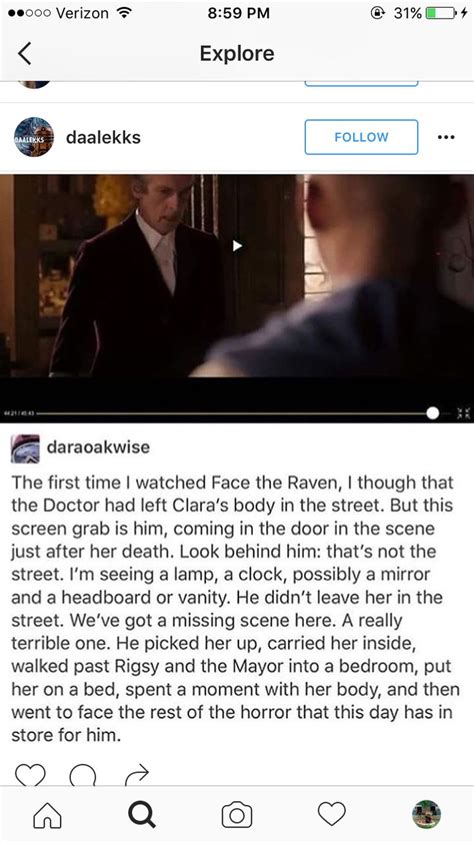Viewport: 474px width, 843px height.
Task: Open your profile tab picture
Action: pos(427,815)
